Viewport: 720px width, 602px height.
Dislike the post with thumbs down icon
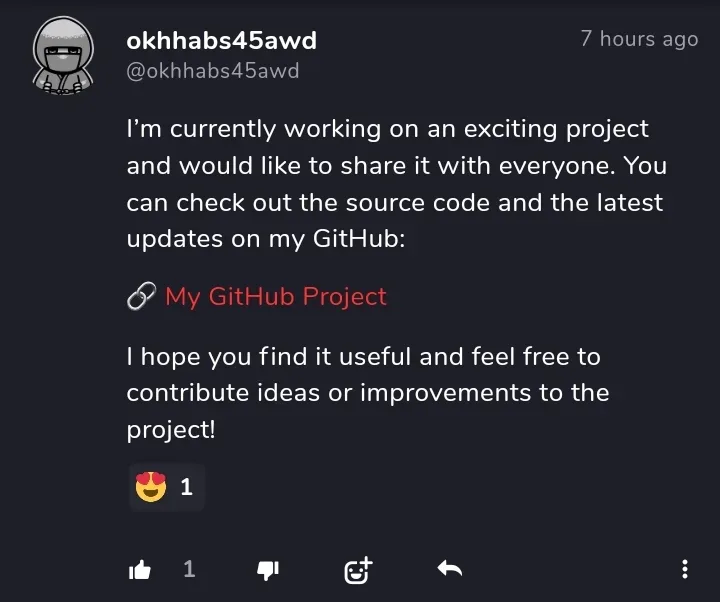268,570
